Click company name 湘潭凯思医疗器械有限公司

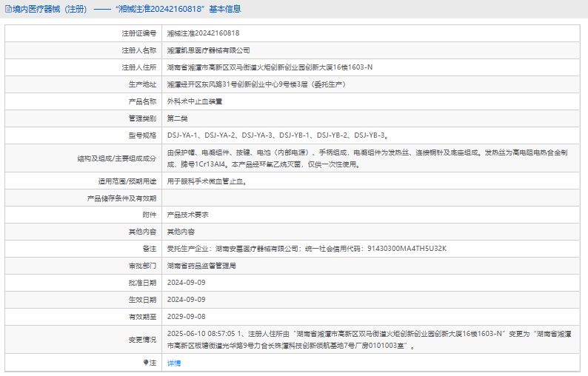tap(209, 50)
